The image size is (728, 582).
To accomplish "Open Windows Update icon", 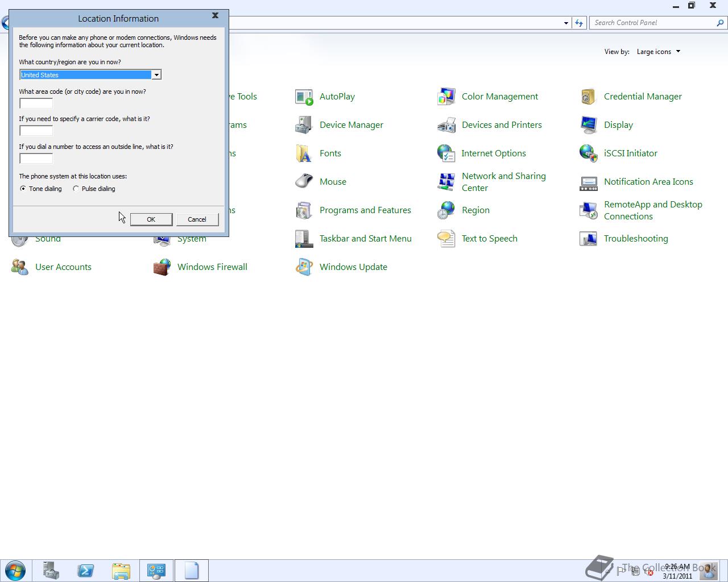I will pos(304,267).
